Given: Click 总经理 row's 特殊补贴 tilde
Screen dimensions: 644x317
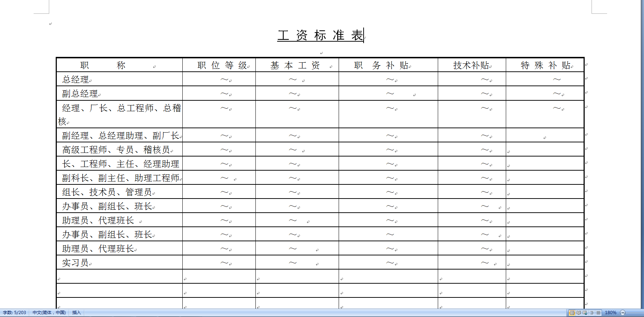Looking at the screenshot, I should (x=557, y=79).
